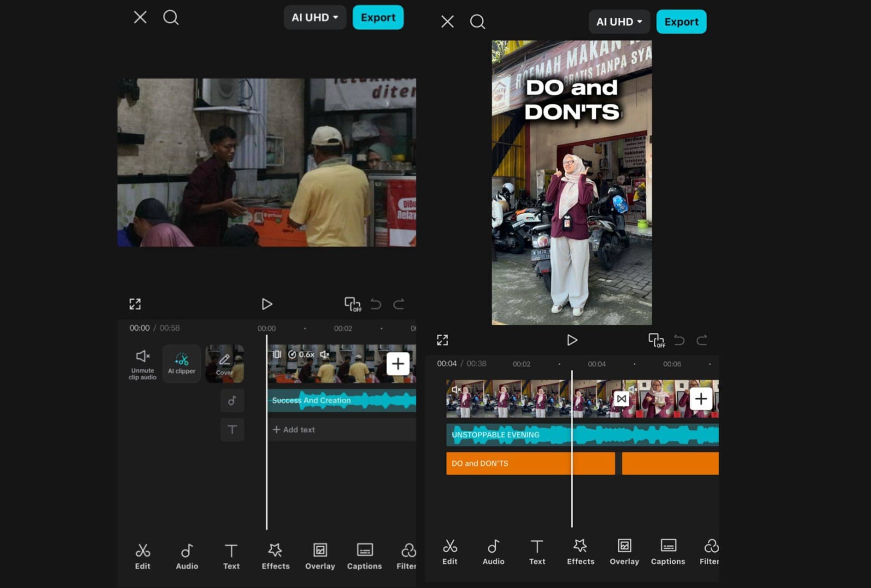Open the Effects tab in left toolbar
This screenshot has height=588, width=871.
275,556
